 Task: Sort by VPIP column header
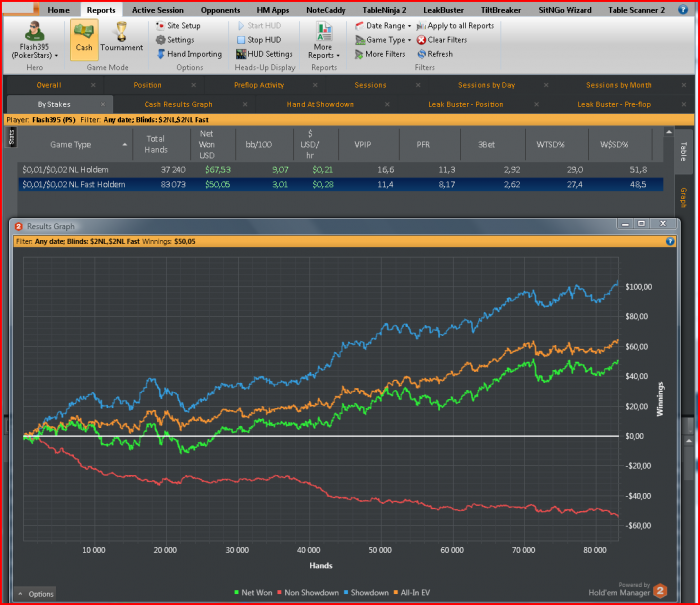362,144
